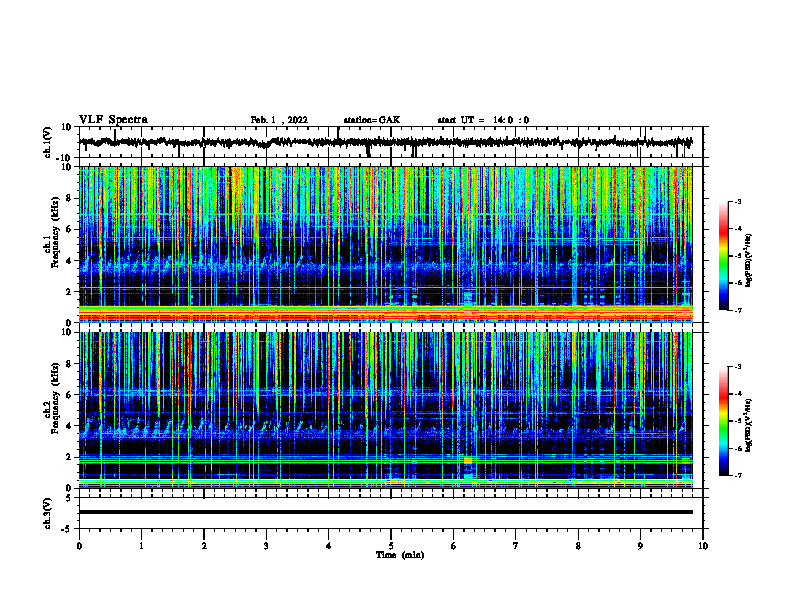
Task: Click the '7' tick on the time axis
Action: pyautogui.click(x=516, y=546)
